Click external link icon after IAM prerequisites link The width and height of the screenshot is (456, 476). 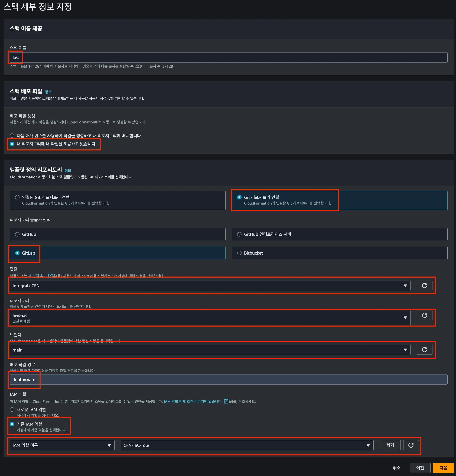point(226,401)
